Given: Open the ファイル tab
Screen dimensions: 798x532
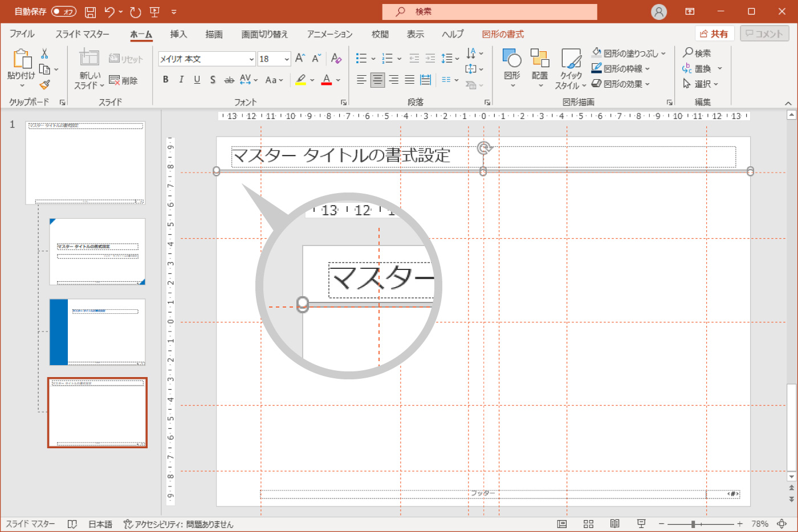Looking at the screenshot, I should coord(22,34).
